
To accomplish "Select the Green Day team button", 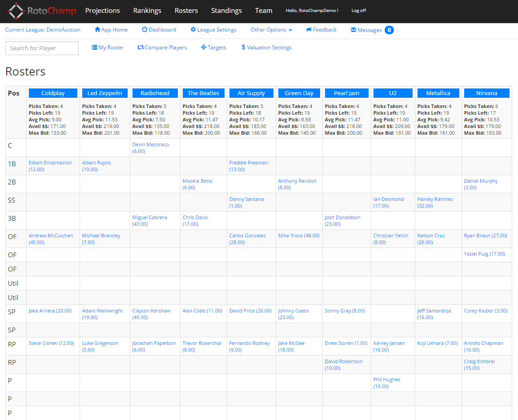I will pyautogui.click(x=299, y=93).
